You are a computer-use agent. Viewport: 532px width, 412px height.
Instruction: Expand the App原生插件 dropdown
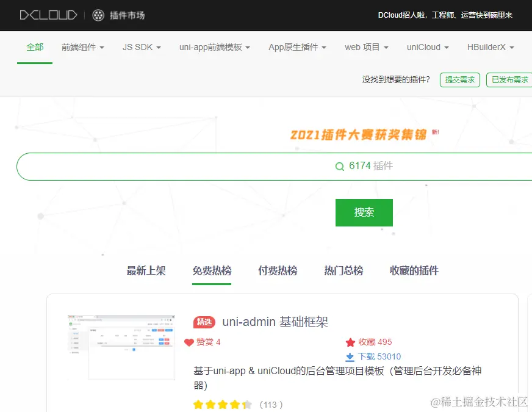pos(297,47)
